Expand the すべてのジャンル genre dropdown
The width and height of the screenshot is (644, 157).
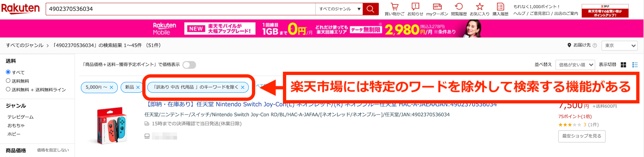coord(339,9)
